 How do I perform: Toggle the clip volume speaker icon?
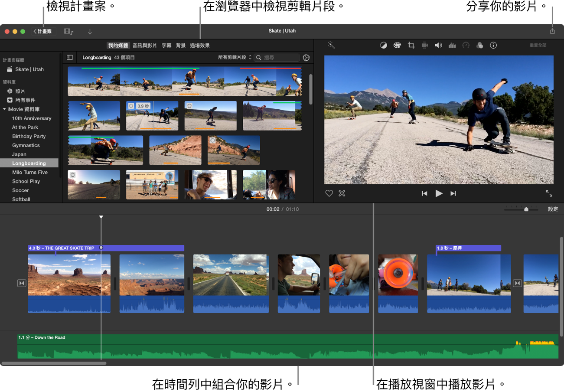[438, 45]
